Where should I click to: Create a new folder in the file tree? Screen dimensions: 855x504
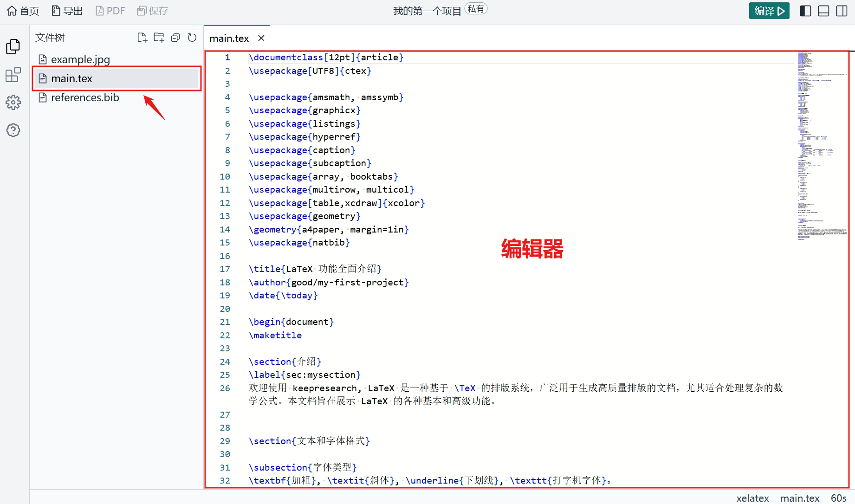(159, 37)
